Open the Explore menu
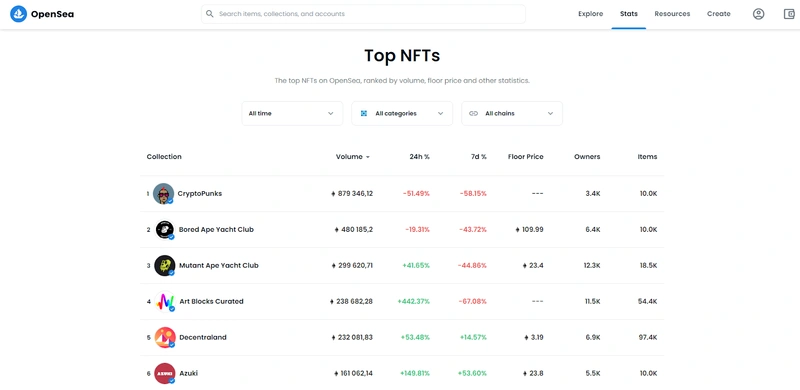This screenshot has height=390, width=800. [590, 14]
